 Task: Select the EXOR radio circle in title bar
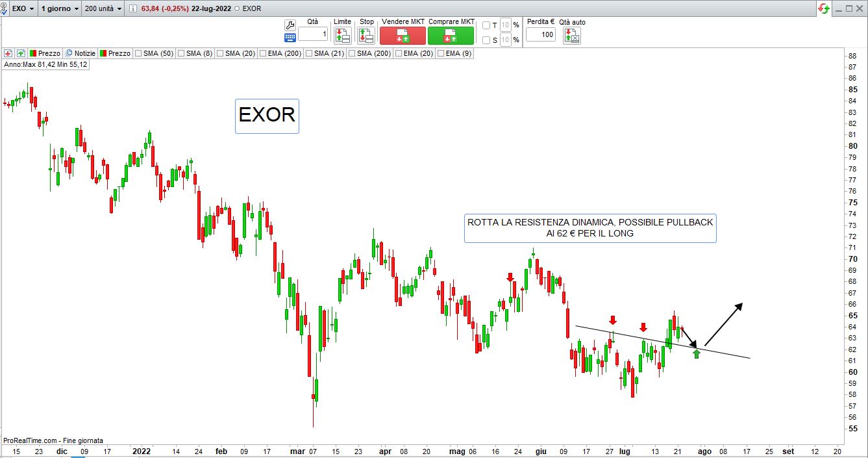[236, 9]
